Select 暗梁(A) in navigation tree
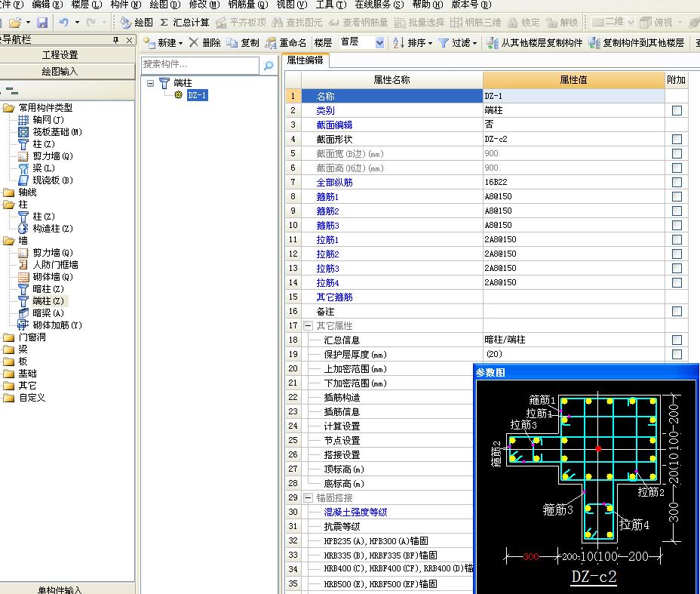Image resolution: width=700 pixels, height=594 pixels. click(x=48, y=312)
